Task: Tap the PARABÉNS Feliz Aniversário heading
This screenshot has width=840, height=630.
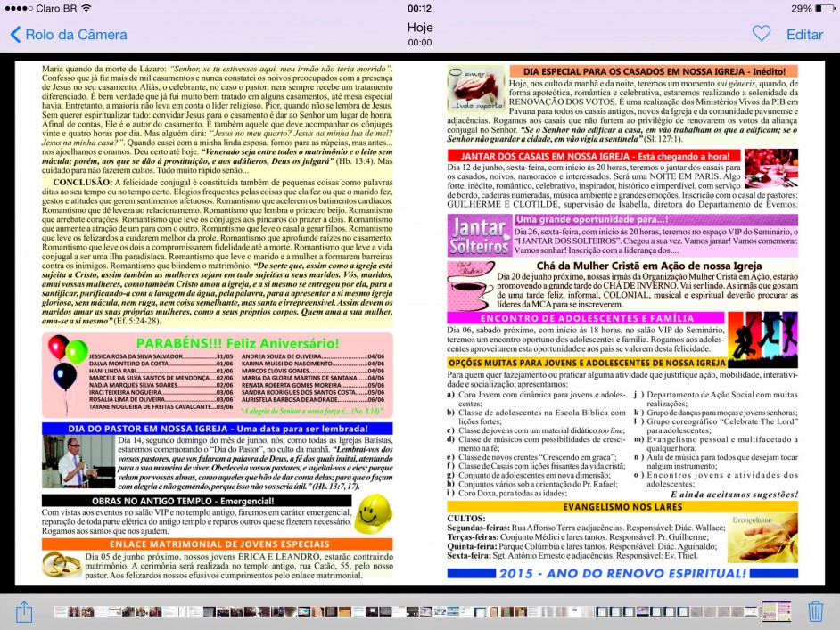Action: tap(236, 343)
